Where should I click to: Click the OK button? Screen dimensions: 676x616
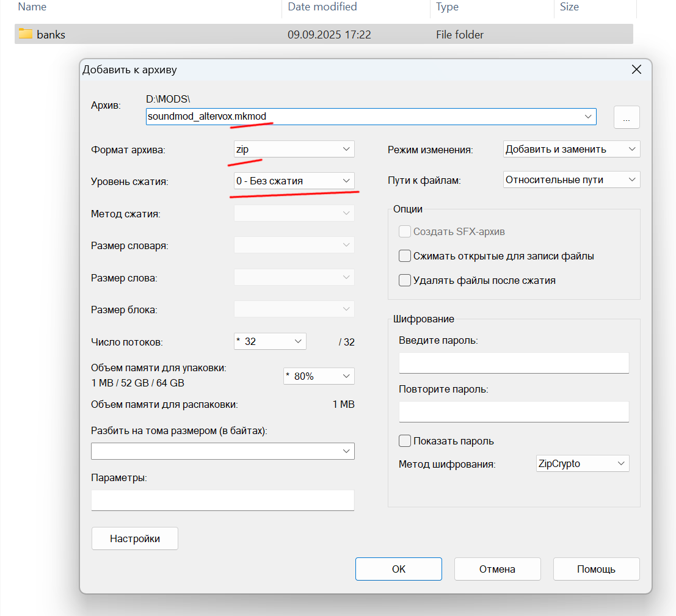point(398,569)
